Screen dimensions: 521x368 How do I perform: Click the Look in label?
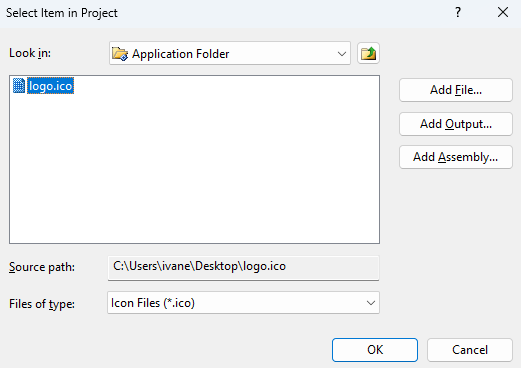30,53
